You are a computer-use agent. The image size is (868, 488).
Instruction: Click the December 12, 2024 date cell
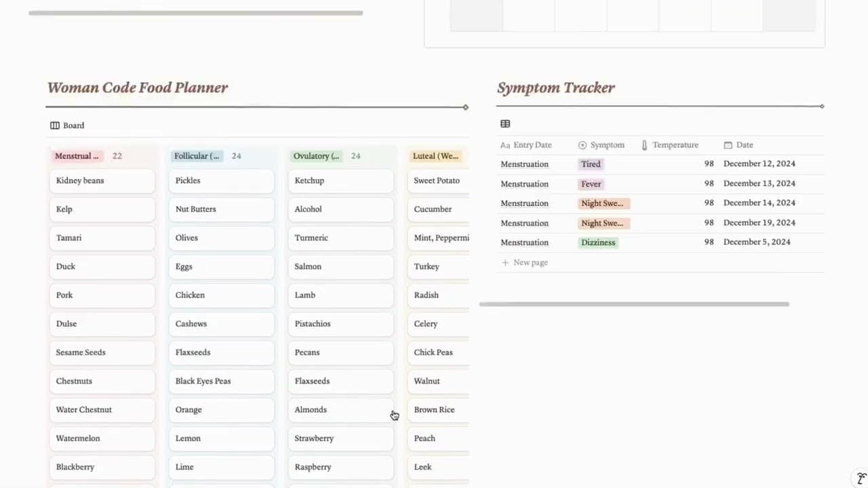click(x=759, y=164)
